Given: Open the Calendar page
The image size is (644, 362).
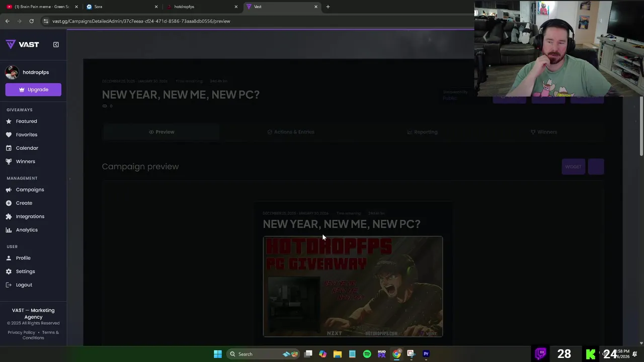Looking at the screenshot, I should coord(27,148).
